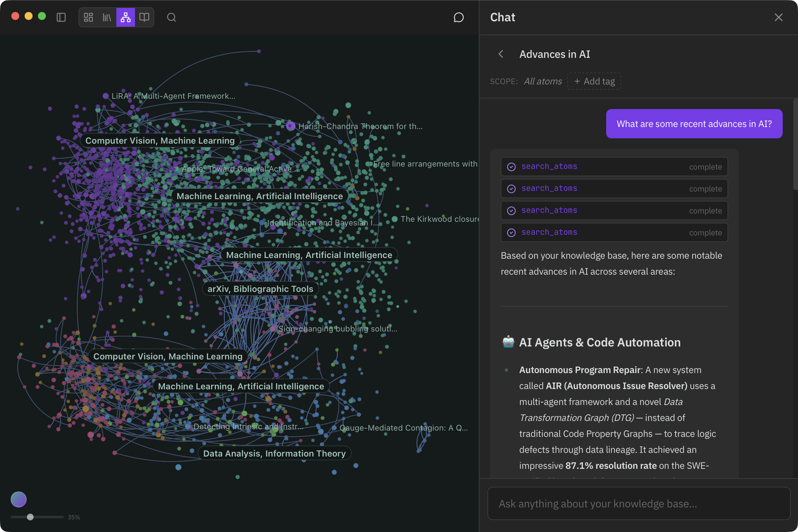
Task: Expand the last search_atoms tool call
Action: (x=614, y=232)
